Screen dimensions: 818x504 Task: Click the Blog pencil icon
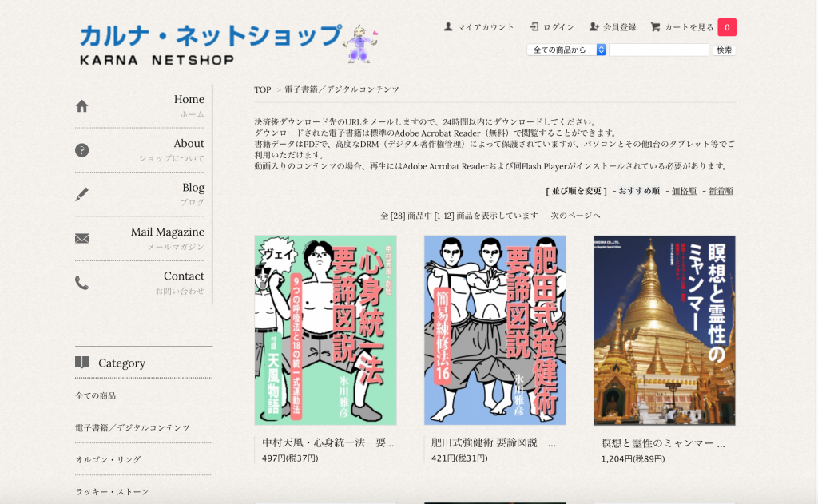click(x=81, y=194)
